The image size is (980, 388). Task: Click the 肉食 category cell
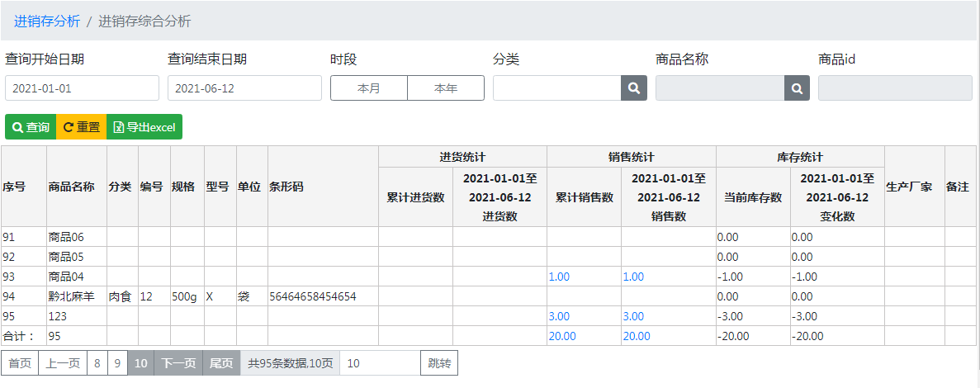click(122, 297)
